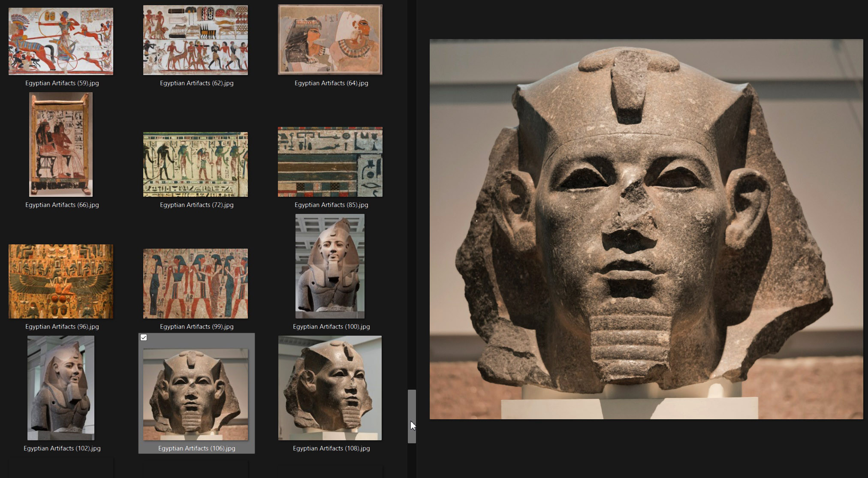Click the file name Egyptian Artifacts (96).jpg
868x478 pixels.
tap(62, 327)
